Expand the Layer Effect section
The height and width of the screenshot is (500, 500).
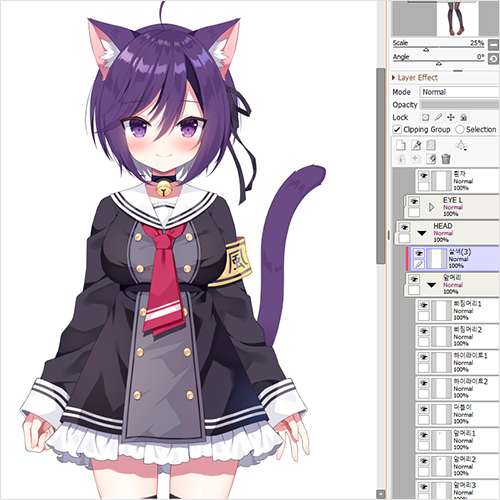coord(394,78)
